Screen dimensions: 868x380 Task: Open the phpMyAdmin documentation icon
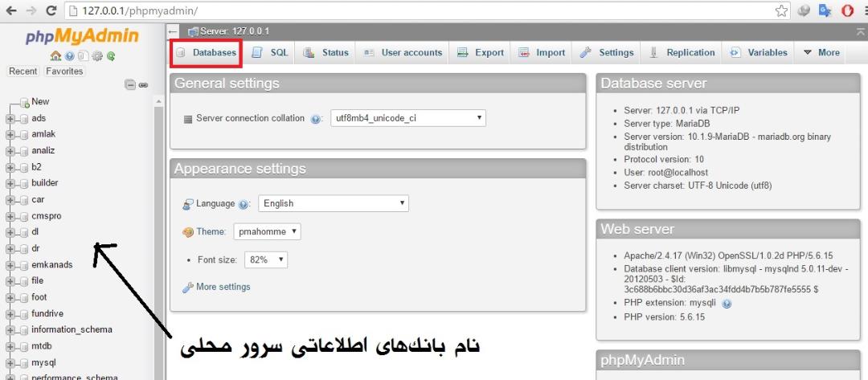click(83, 56)
